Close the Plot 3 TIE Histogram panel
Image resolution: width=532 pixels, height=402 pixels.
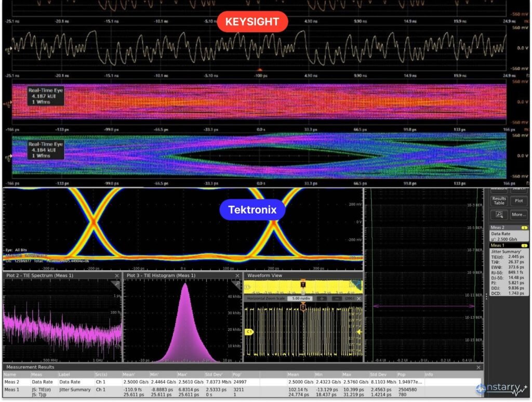pyautogui.click(x=237, y=275)
